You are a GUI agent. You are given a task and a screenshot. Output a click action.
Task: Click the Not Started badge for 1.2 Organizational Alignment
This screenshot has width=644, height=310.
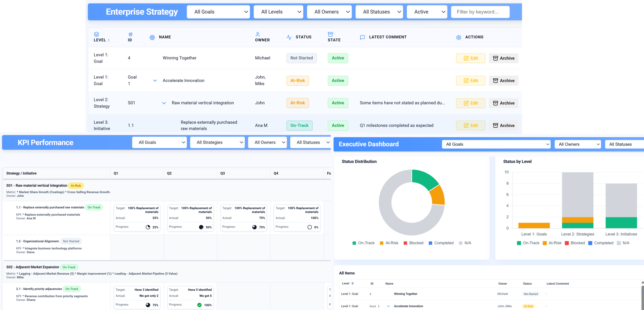71,241
